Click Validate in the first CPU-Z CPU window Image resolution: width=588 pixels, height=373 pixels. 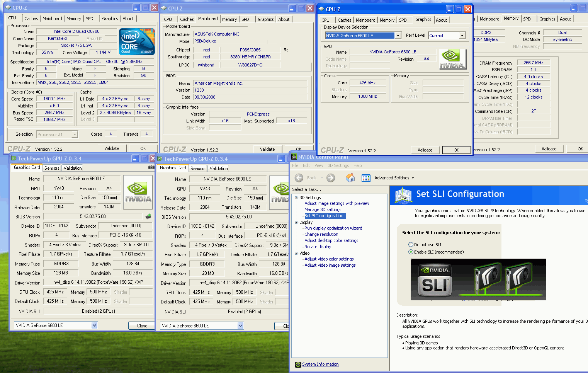click(x=112, y=148)
